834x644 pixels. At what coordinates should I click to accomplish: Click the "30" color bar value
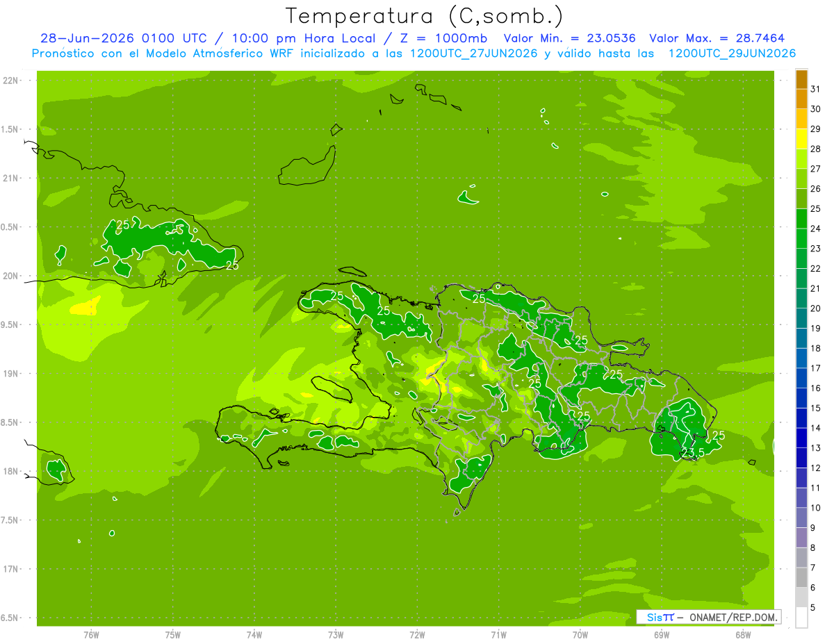(815, 109)
